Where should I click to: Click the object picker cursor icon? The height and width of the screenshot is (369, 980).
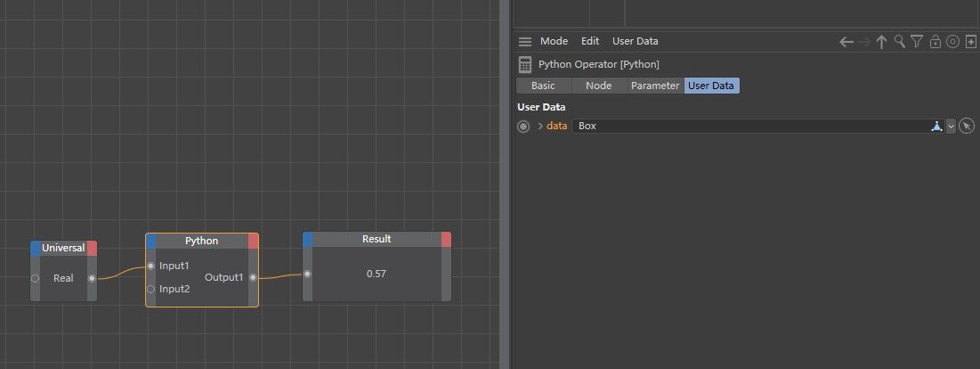(967, 127)
